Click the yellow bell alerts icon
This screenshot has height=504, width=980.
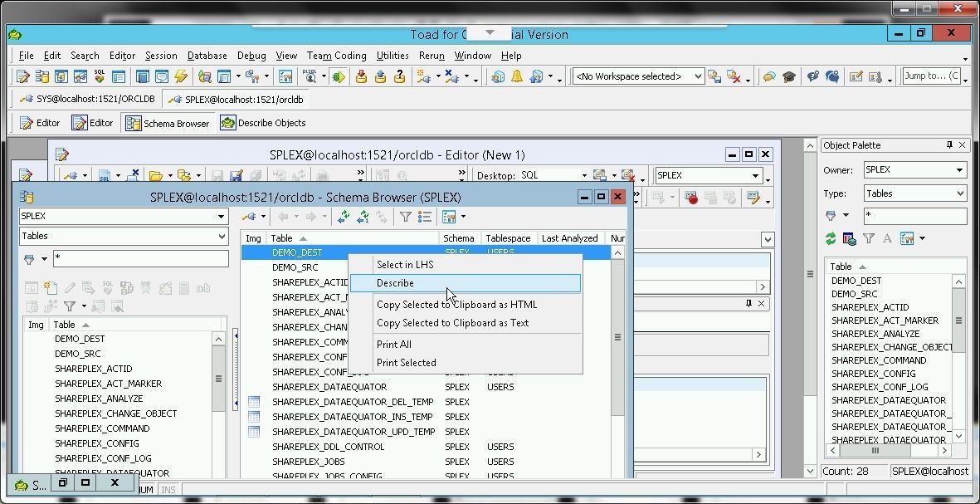point(517,76)
